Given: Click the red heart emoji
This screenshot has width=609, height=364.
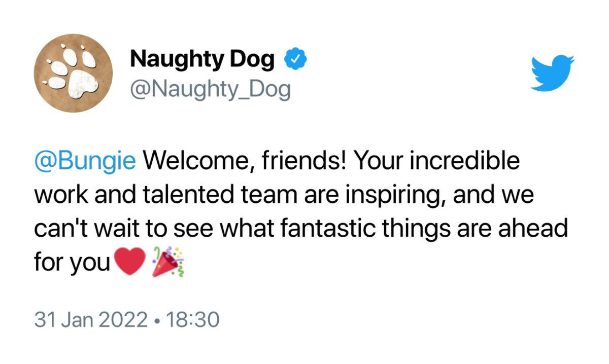Looking at the screenshot, I should [x=130, y=263].
